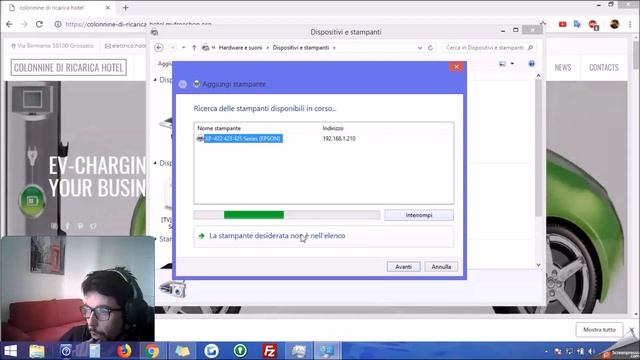The image size is (640, 360).
Task: Expand the address bar history dropdown arrow
Action: click(420, 48)
